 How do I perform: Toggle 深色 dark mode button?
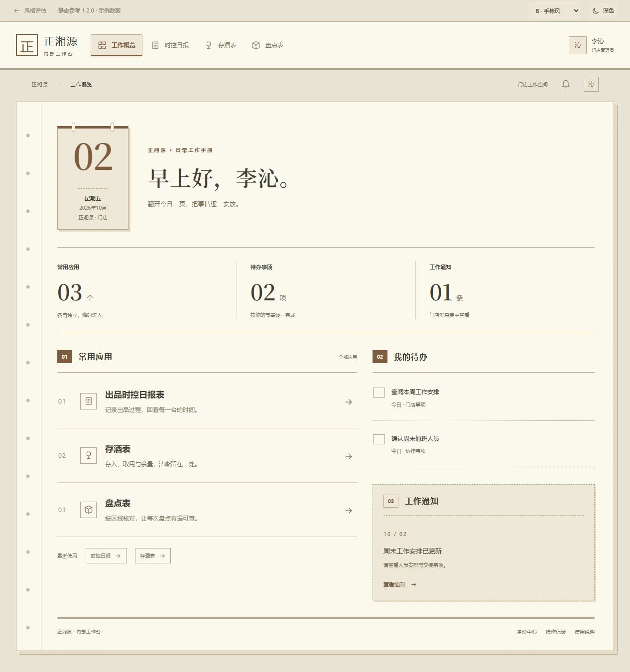click(603, 10)
